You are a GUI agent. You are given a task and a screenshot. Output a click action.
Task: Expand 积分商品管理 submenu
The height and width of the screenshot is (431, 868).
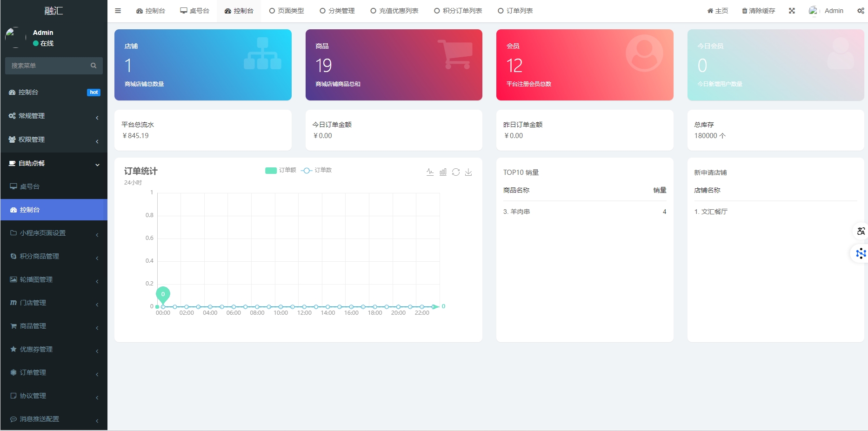[x=54, y=256]
